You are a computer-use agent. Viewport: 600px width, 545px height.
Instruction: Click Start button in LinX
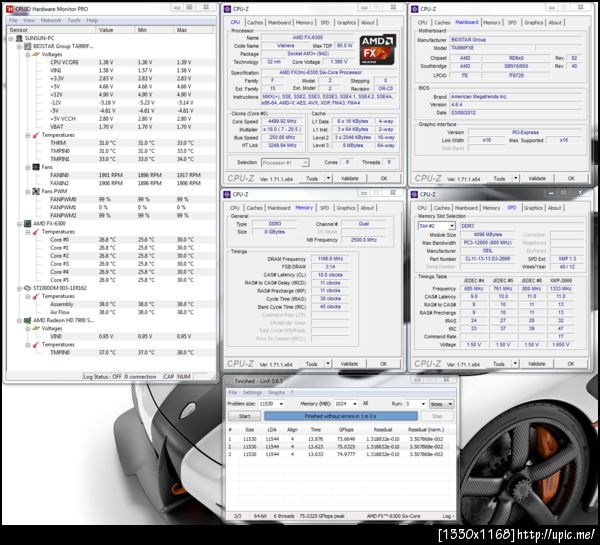(244, 416)
